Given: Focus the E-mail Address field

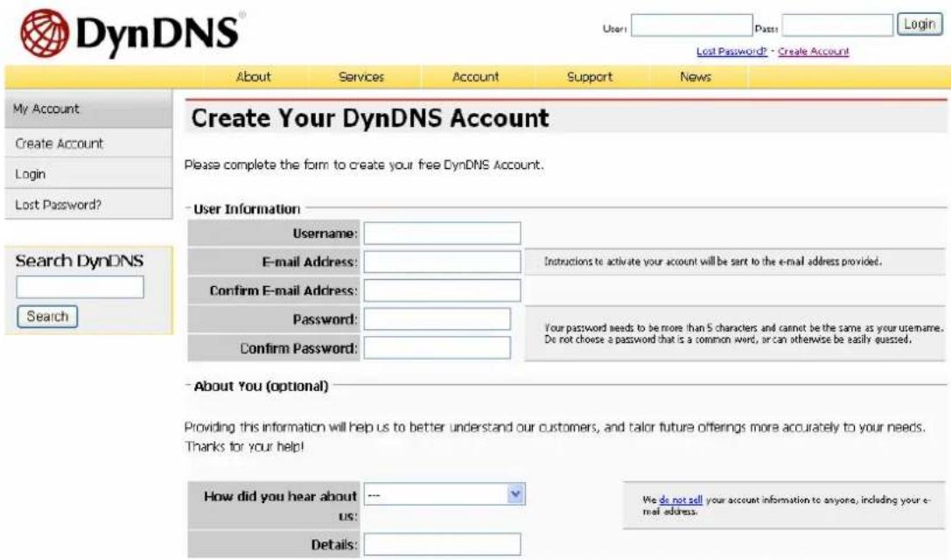Looking at the screenshot, I should tap(442, 262).
